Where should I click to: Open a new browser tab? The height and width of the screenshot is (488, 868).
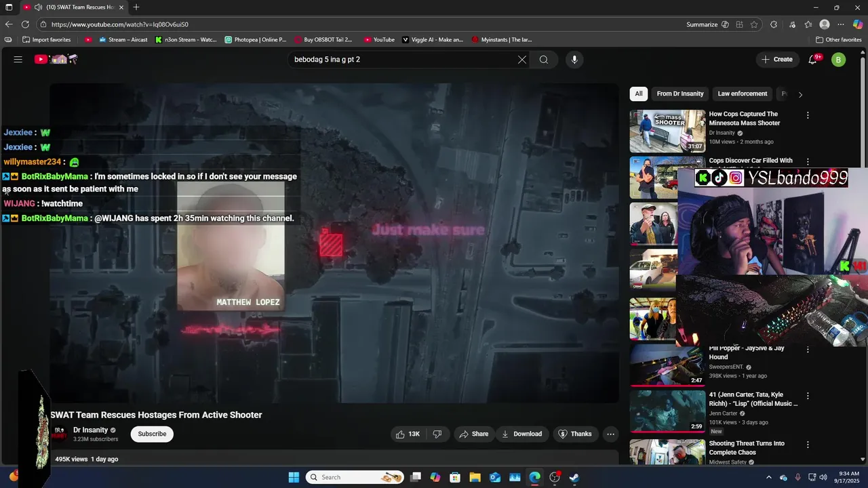(136, 7)
